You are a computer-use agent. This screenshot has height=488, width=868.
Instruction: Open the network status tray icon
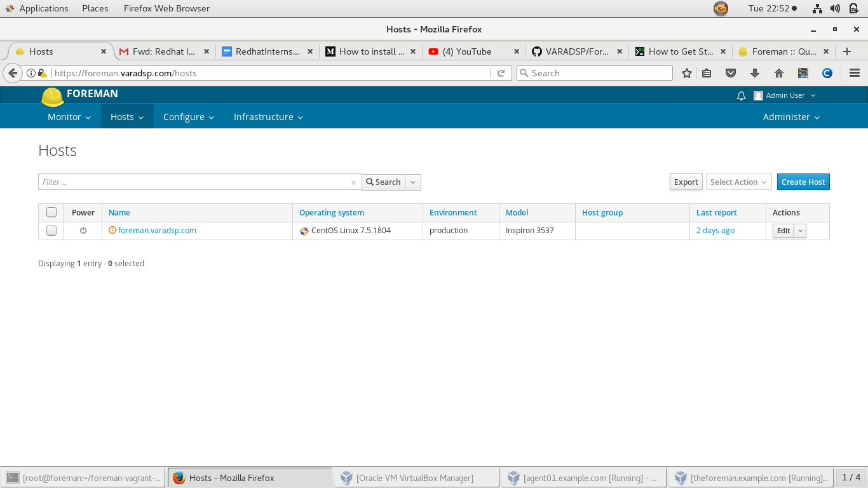click(x=818, y=8)
